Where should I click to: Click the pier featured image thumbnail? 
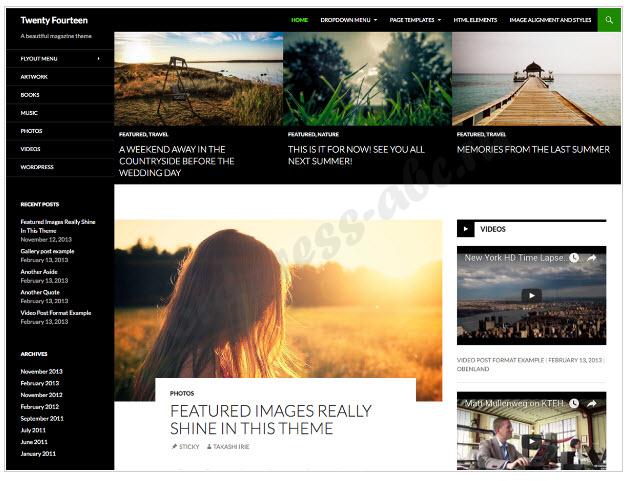tap(536, 79)
